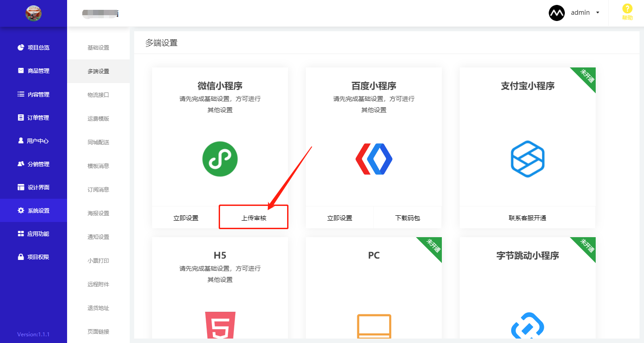
Task: Open the 小票打印 submenu item
Action: pyautogui.click(x=98, y=261)
